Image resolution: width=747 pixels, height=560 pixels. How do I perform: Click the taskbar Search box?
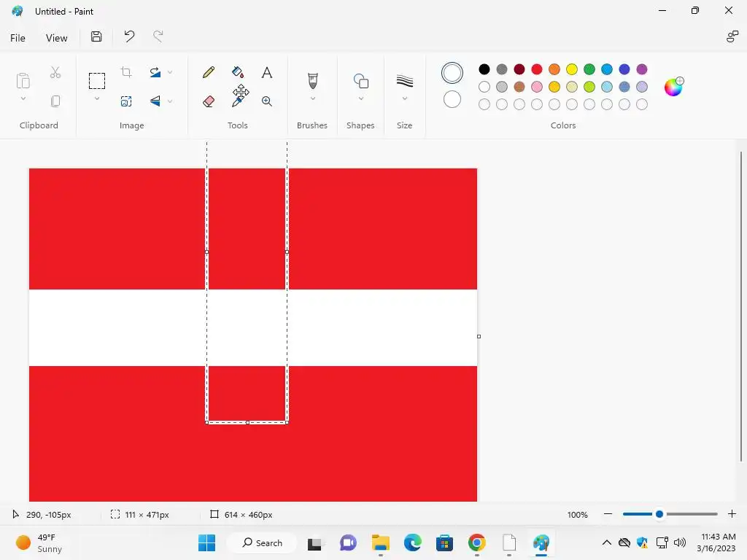click(262, 542)
